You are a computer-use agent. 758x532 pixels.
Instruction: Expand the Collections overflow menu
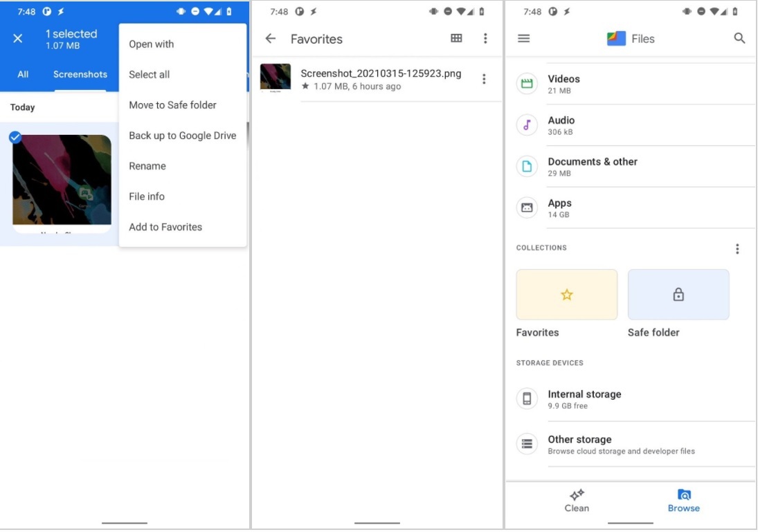(737, 249)
